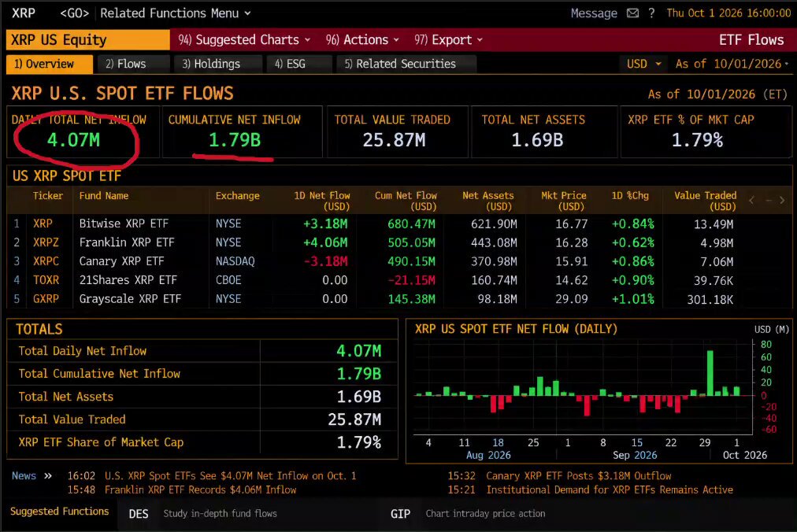Screen dimensions: 797x532
Task: Click the Exchange column header
Action: 237,196
